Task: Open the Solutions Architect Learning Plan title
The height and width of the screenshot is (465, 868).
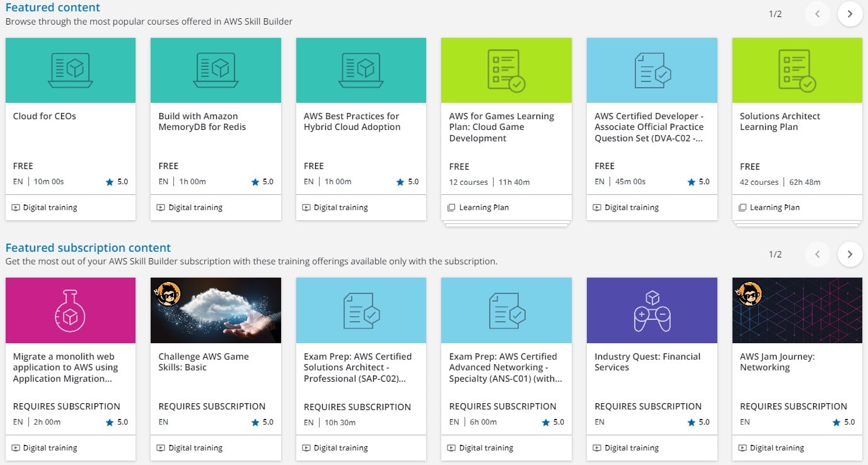Action: [x=780, y=121]
